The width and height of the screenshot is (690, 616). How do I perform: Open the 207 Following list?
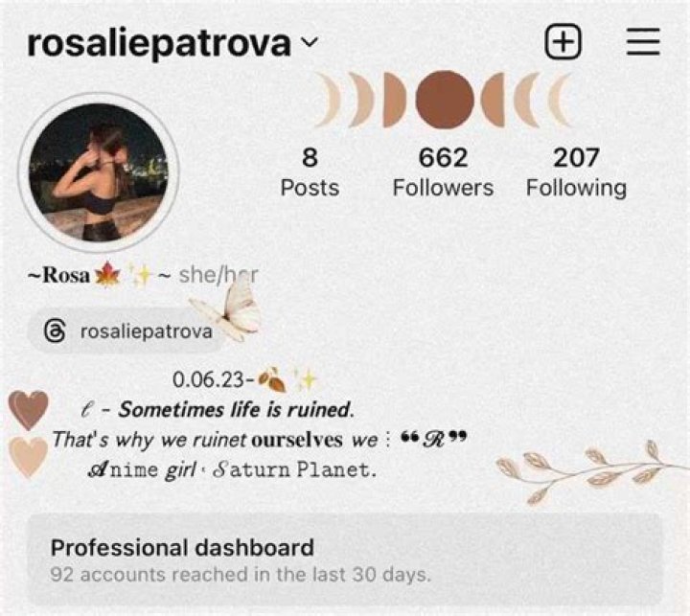(x=577, y=172)
